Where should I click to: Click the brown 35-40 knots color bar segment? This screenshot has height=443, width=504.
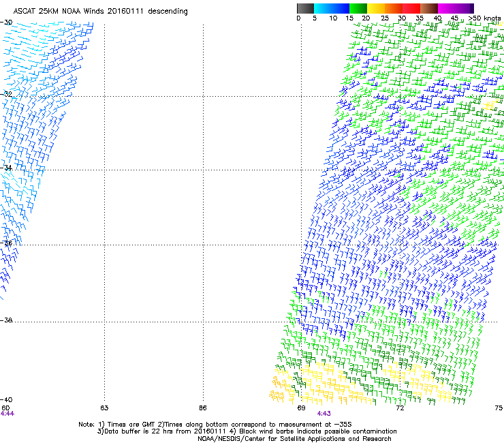pyautogui.click(x=429, y=8)
